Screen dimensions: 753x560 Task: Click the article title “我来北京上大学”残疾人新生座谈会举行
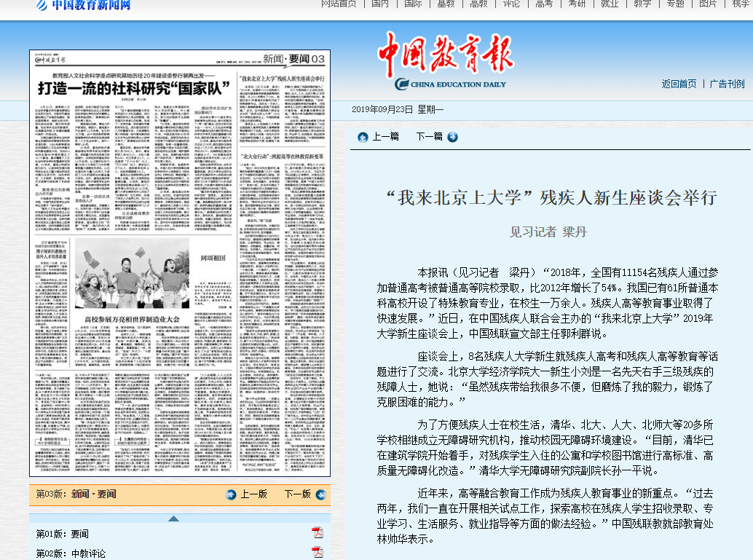point(551,198)
